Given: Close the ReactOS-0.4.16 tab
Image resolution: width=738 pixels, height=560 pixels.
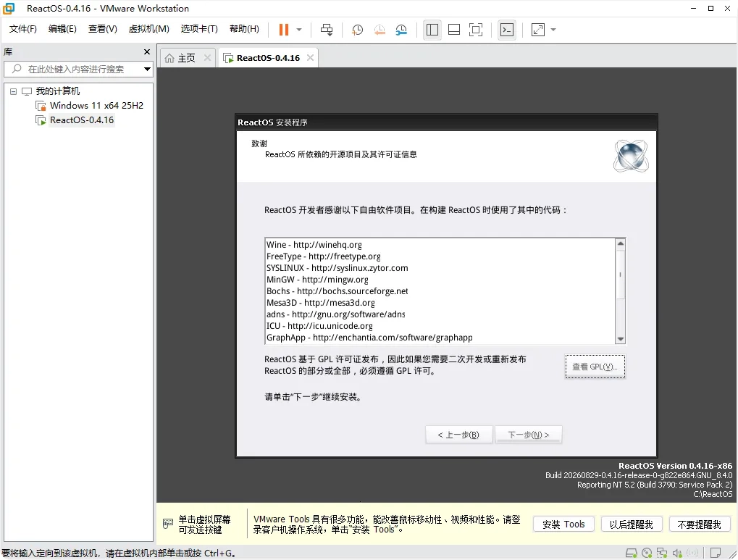Looking at the screenshot, I should click(310, 57).
